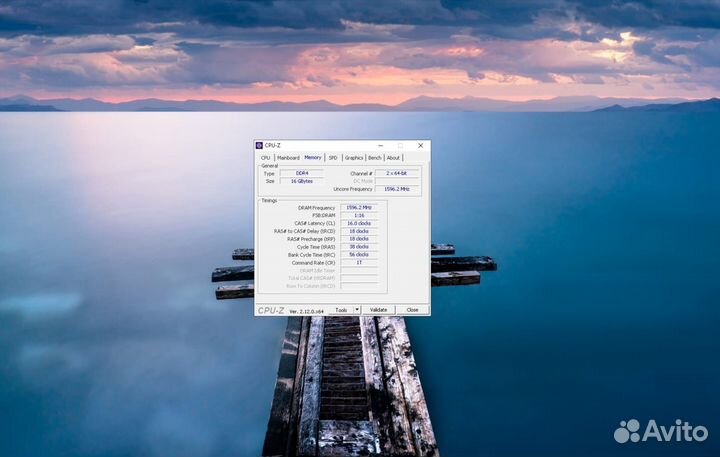Open the About tab

(393, 157)
